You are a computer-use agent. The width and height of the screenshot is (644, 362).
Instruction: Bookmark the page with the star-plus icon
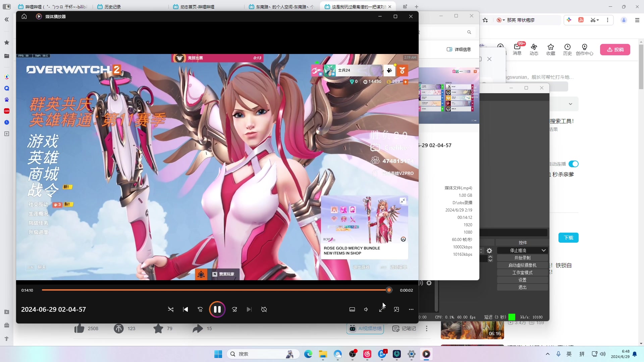(485, 20)
